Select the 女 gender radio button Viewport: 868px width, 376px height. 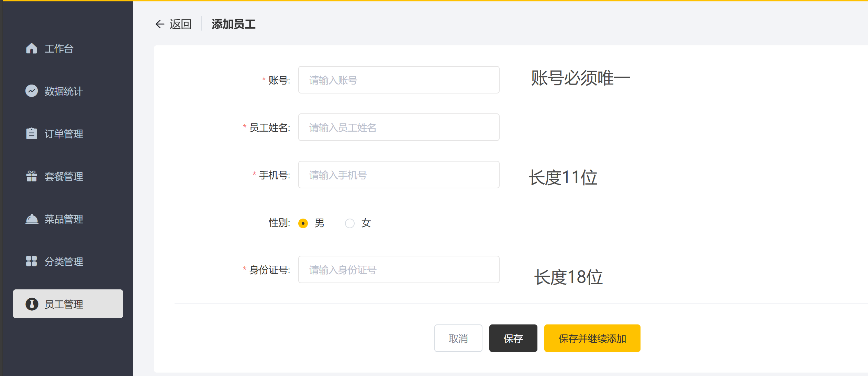349,223
